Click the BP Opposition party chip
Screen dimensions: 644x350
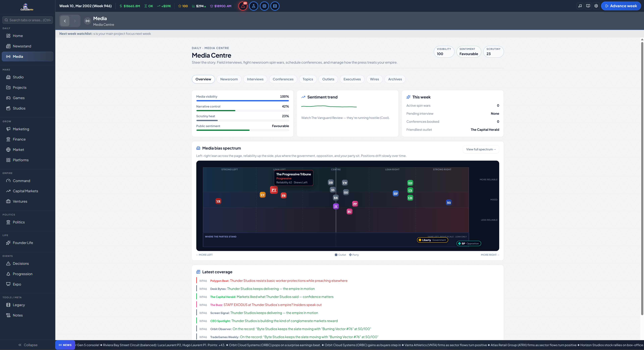(469, 243)
